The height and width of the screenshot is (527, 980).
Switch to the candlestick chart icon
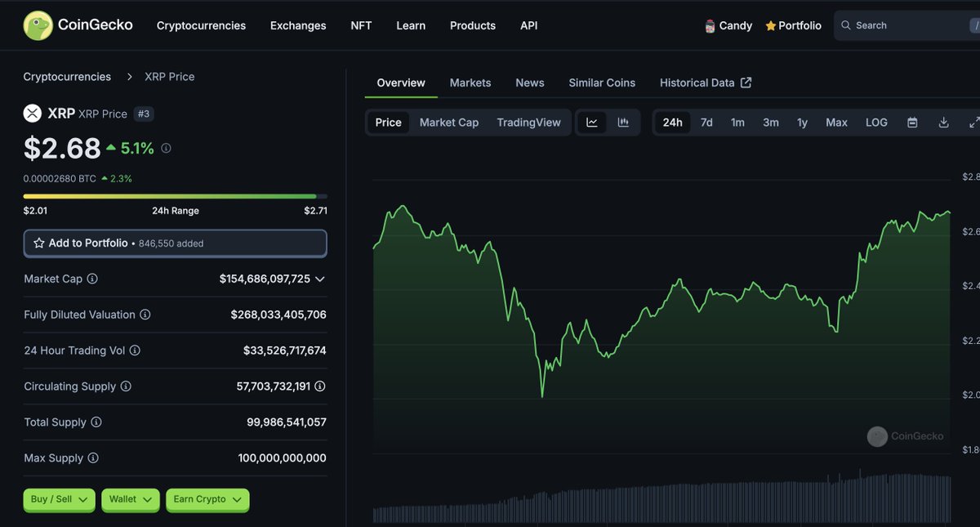click(622, 122)
